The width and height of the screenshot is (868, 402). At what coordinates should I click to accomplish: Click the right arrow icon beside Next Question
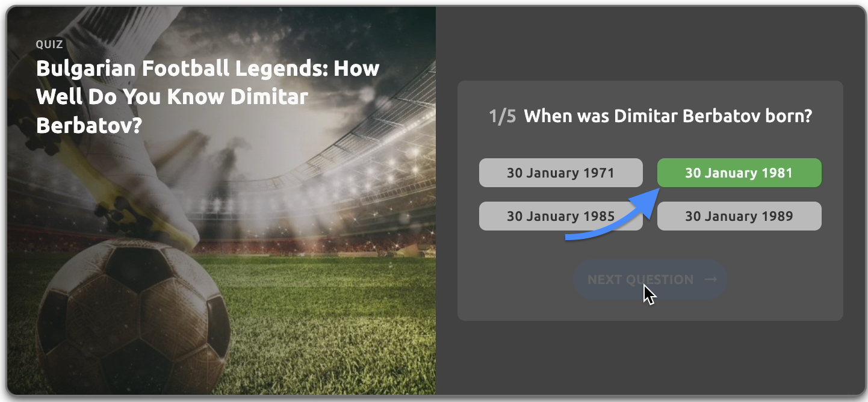710,280
